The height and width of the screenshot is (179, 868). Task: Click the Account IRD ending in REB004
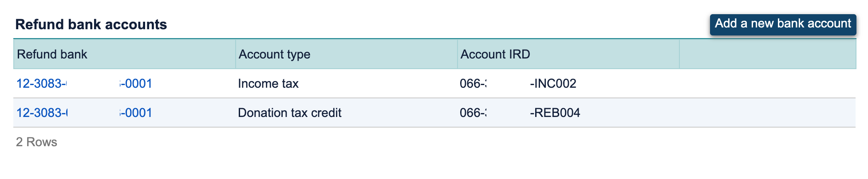(520, 113)
